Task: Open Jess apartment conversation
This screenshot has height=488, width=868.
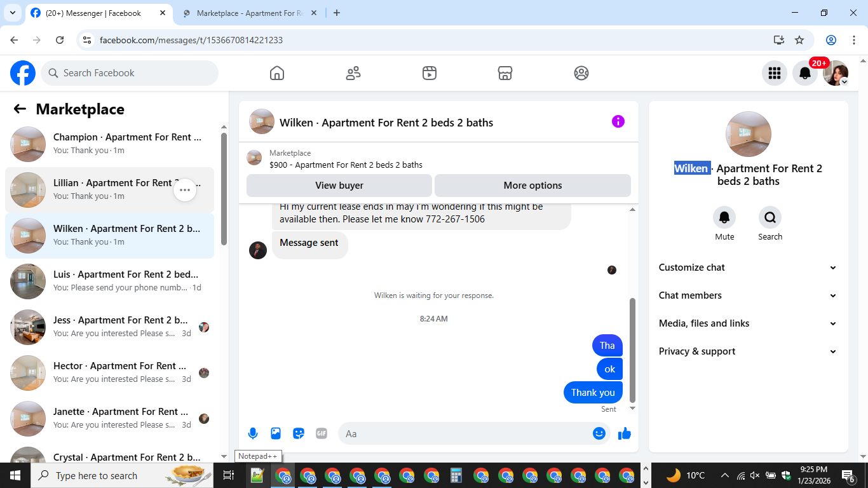Action: tap(109, 327)
